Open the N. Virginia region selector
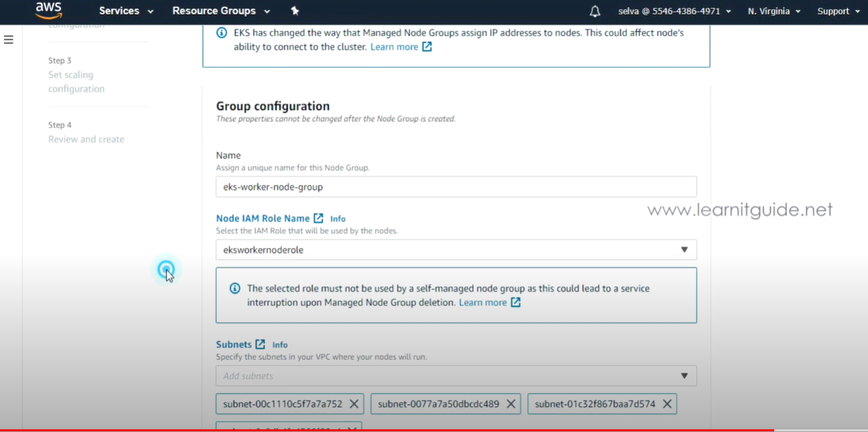This screenshot has height=432, width=868. tap(774, 11)
